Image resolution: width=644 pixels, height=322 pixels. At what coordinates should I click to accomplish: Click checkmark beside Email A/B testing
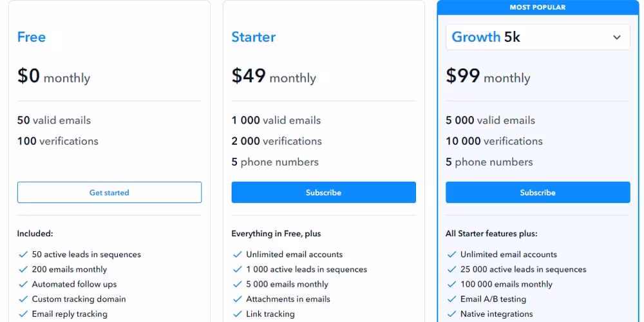click(x=452, y=299)
